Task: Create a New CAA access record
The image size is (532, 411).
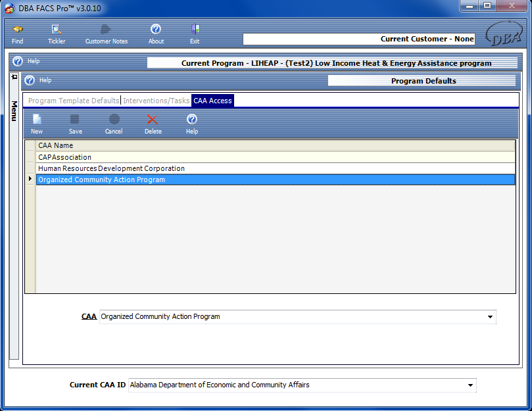Action: [x=37, y=124]
